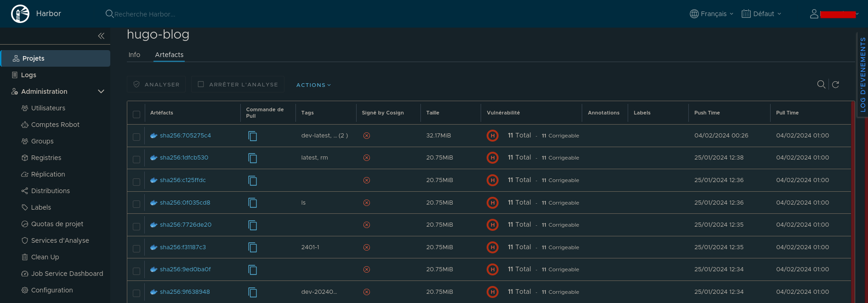
Task: Open Registries in the sidebar
Action: (46, 158)
